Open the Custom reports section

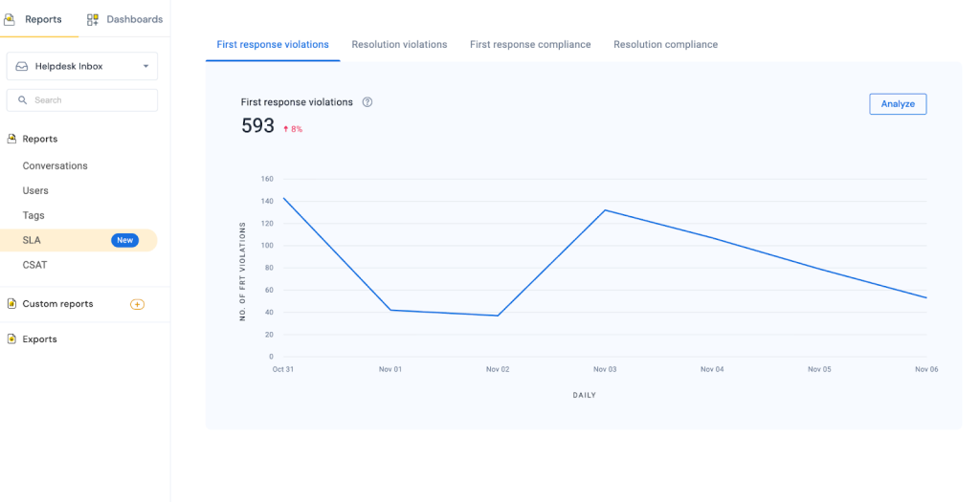[57, 304]
